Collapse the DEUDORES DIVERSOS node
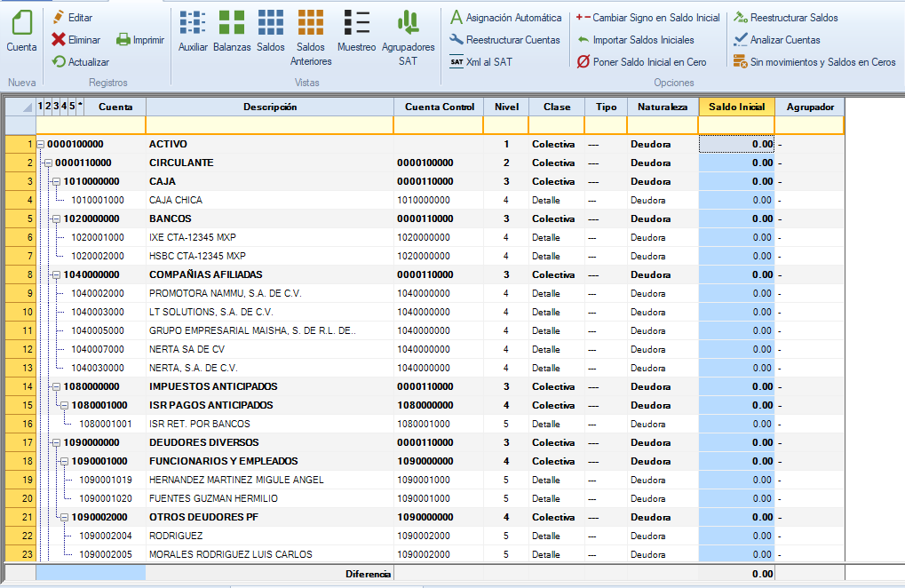The image size is (905, 588). (56, 442)
